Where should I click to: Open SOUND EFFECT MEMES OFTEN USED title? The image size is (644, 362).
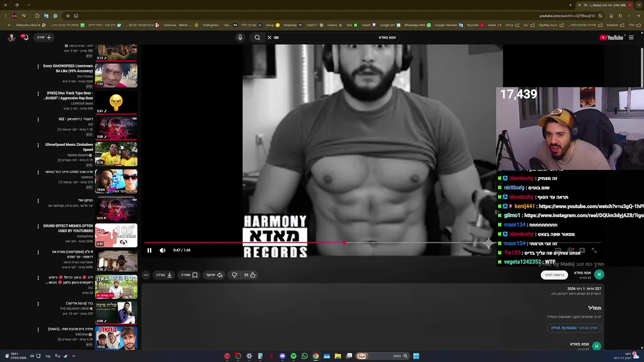(68, 228)
